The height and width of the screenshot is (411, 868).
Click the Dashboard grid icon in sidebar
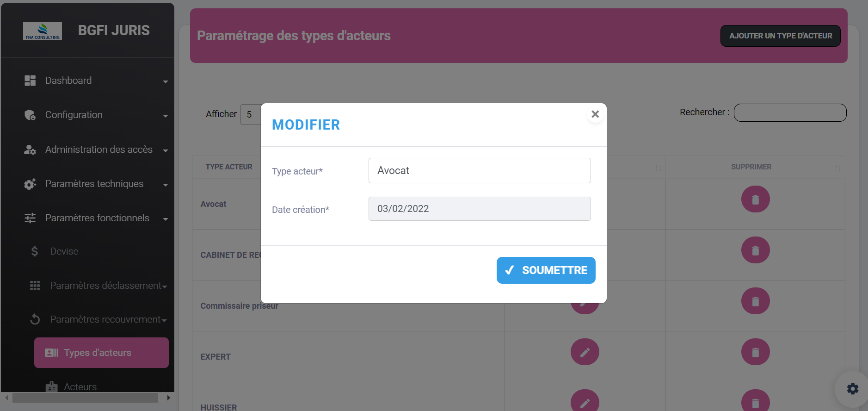[30, 81]
